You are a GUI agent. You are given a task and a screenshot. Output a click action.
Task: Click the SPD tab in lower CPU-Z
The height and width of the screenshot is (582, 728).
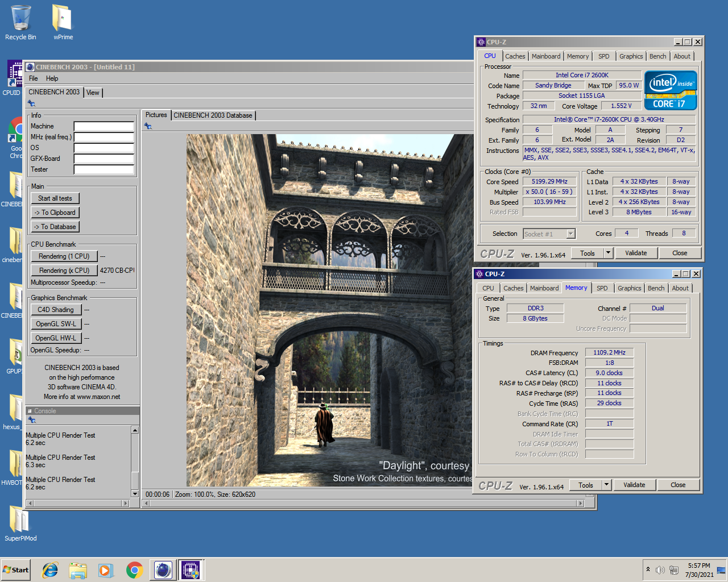click(x=602, y=288)
